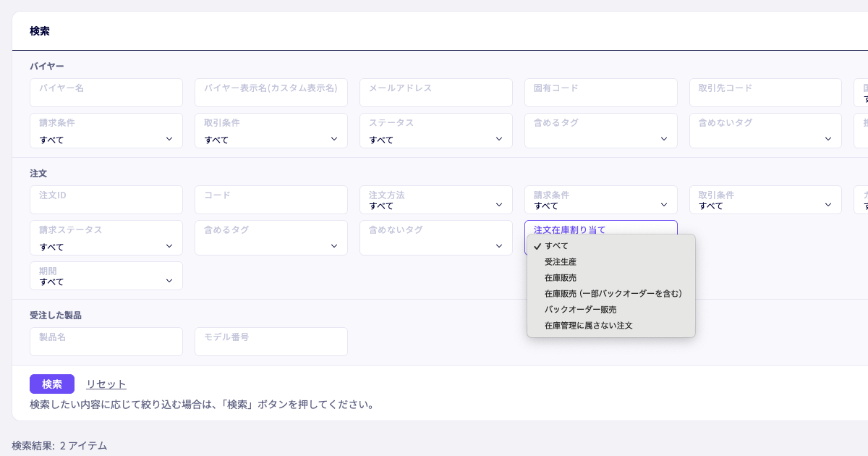868x456 pixels.
Task: Expand the buyer 含めるタグ dropdown
Action: pos(600,132)
